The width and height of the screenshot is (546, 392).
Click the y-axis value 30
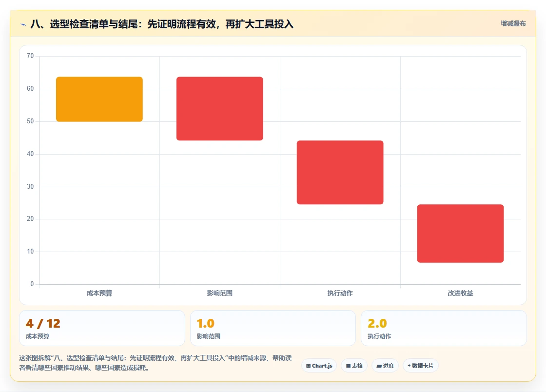point(30,186)
